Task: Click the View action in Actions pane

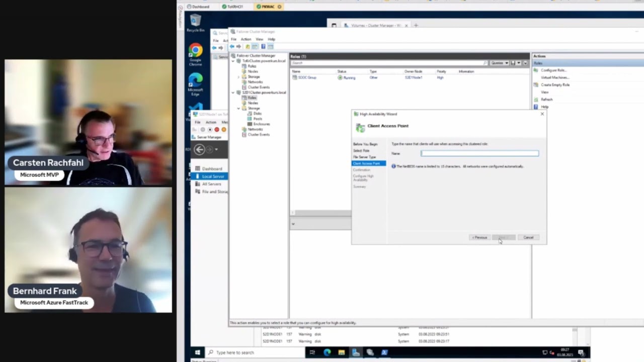Action: [x=544, y=92]
